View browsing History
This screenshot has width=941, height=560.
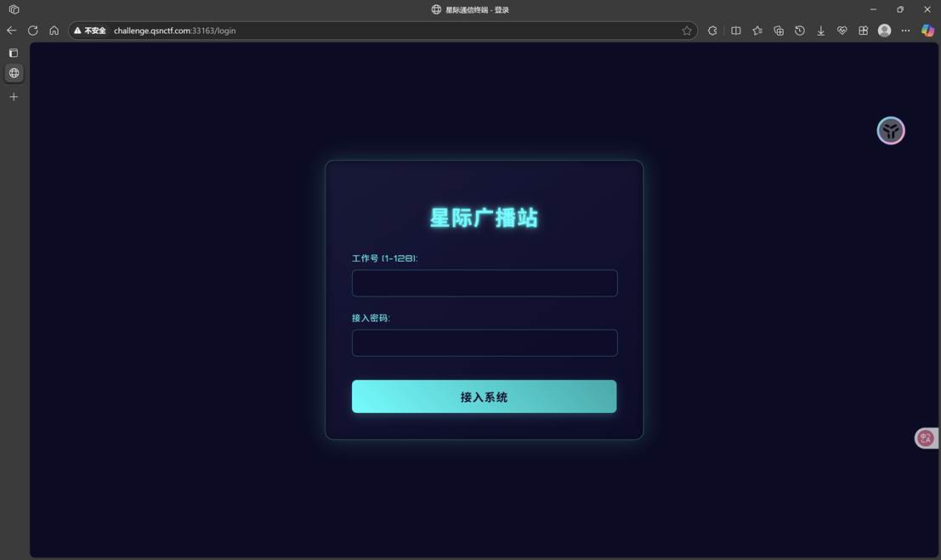pyautogui.click(x=800, y=31)
